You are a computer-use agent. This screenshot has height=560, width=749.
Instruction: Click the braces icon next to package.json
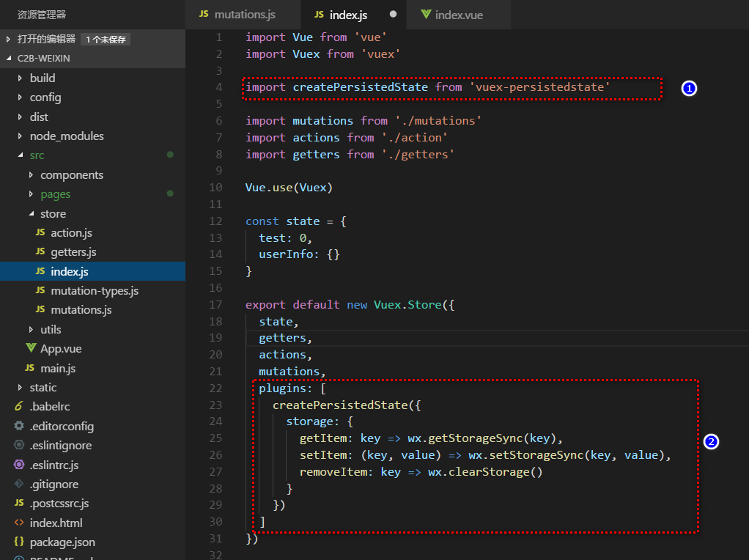click(x=19, y=542)
